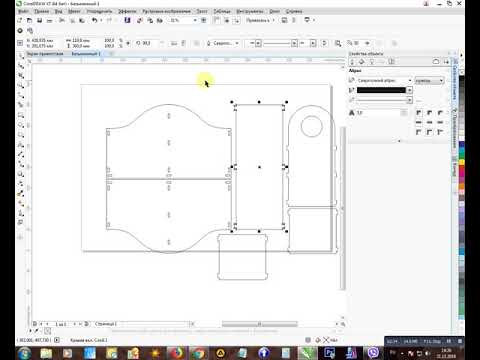
Task: Open the Упорядочить menu
Action: [99, 11]
